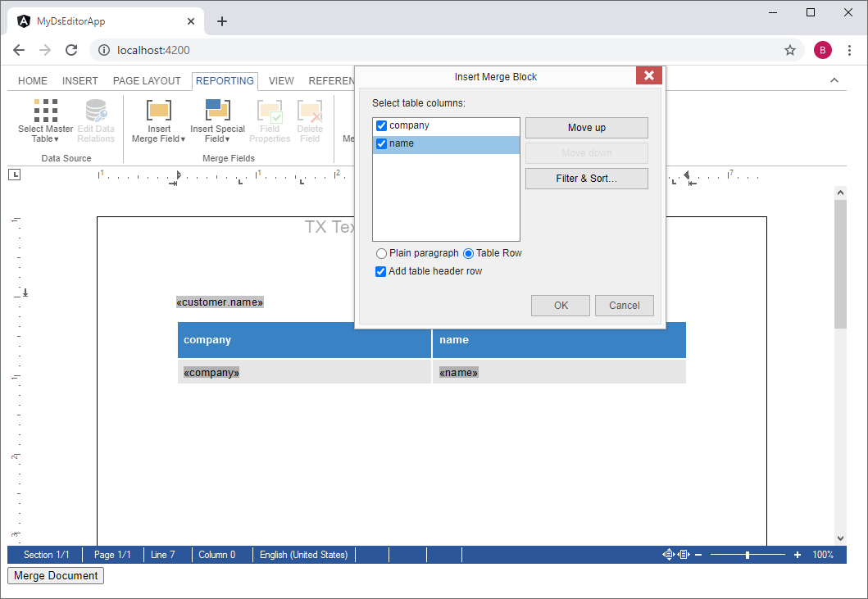Click the zoom out minus icon

coord(698,555)
